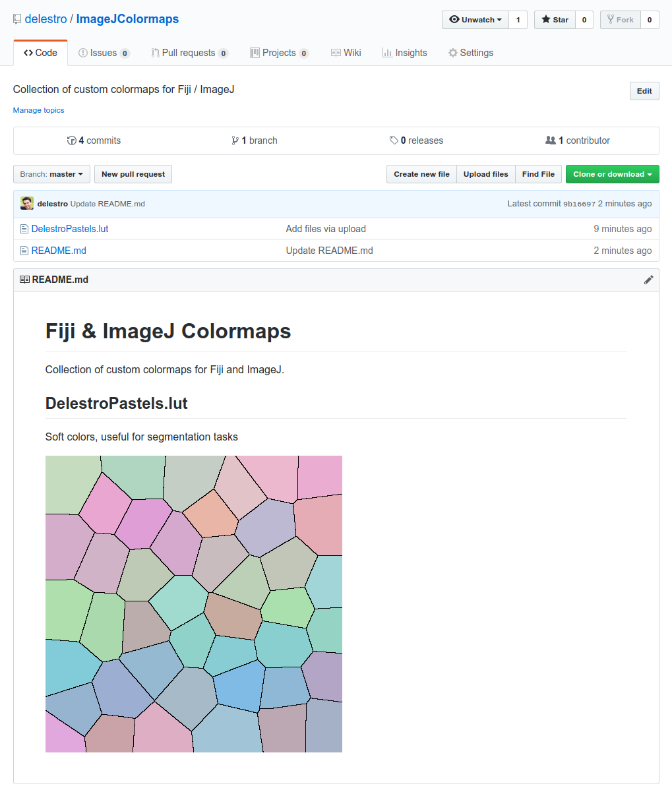Screen dimensions: 672x792
Task: Click the Fork button
Action: pyautogui.click(x=620, y=20)
